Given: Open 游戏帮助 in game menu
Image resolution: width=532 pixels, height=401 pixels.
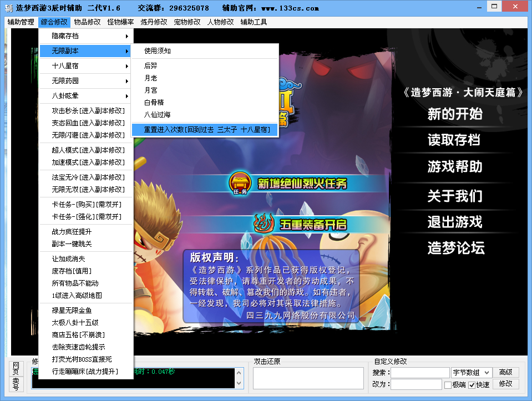Looking at the screenshot, I should point(455,166).
